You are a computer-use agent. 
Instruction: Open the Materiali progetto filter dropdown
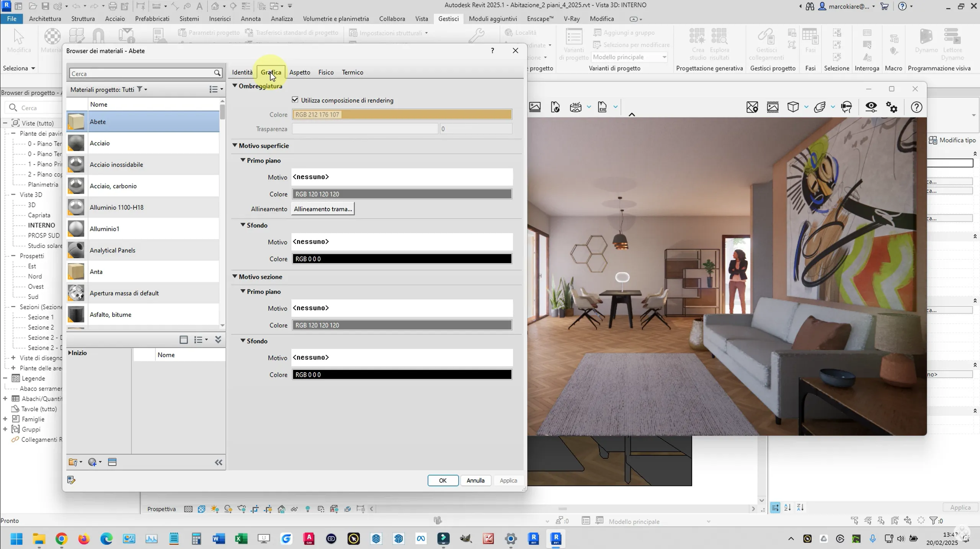click(x=142, y=90)
